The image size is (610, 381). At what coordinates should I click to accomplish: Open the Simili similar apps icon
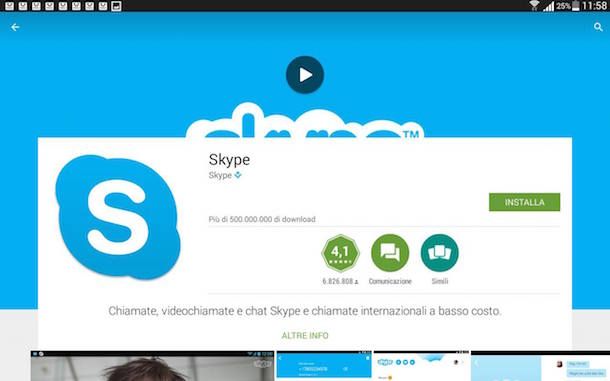(x=440, y=253)
